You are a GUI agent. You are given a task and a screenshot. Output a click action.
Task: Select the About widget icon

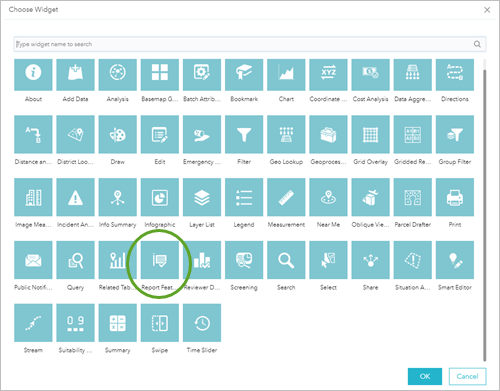33,75
